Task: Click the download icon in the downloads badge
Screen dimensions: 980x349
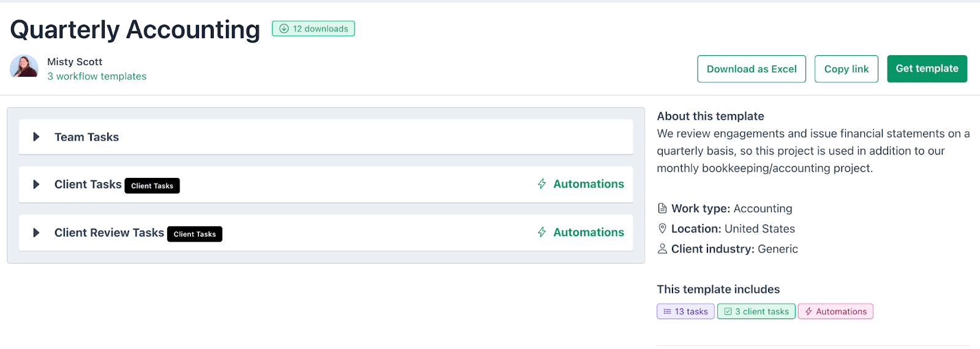Action: click(284, 29)
